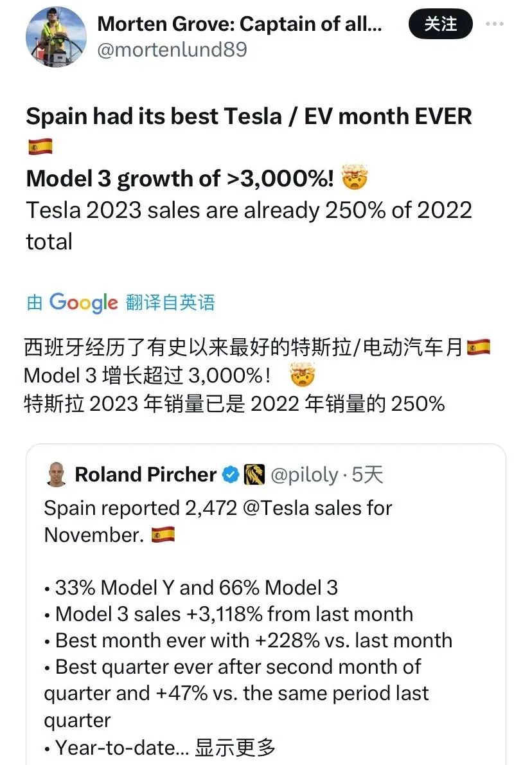The height and width of the screenshot is (765, 532).
Task: Click the Spain flag emoji under headline
Action: coord(40,147)
